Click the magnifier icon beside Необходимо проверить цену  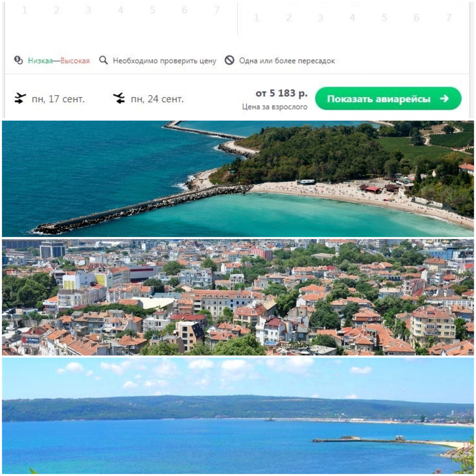104,60
